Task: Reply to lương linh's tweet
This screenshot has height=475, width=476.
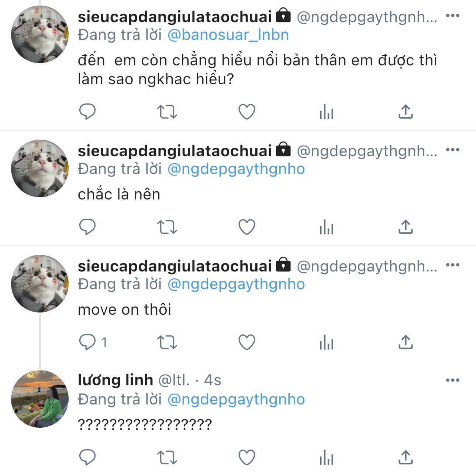Action: (x=87, y=458)
